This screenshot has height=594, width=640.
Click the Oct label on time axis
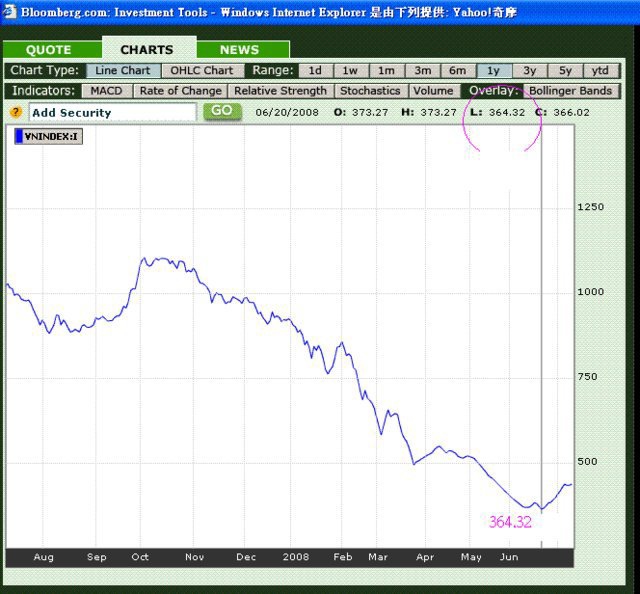pyautogui.click(x=140, y=557)
